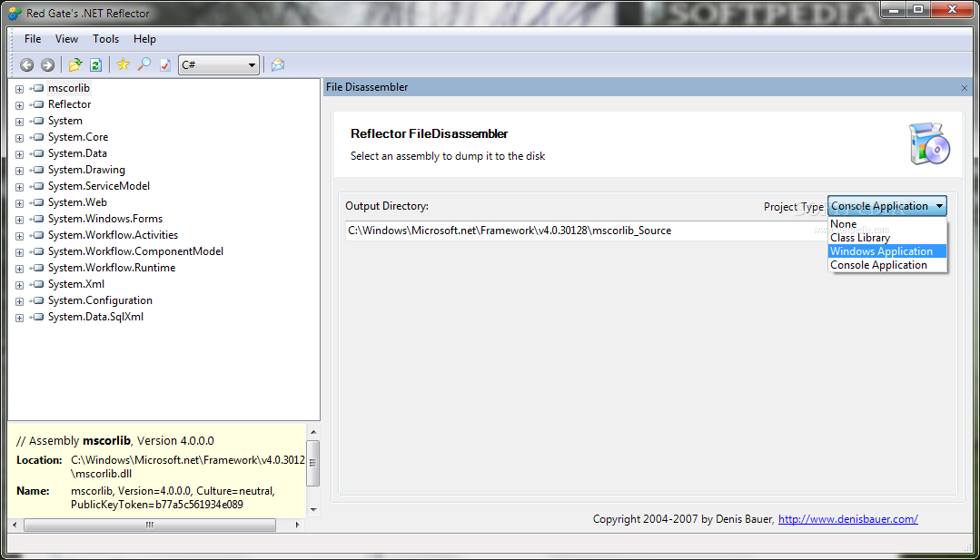Expand System.Workflow.Runtime node
Viewport: 980px width, 560px height.
(x=19, y=269)
